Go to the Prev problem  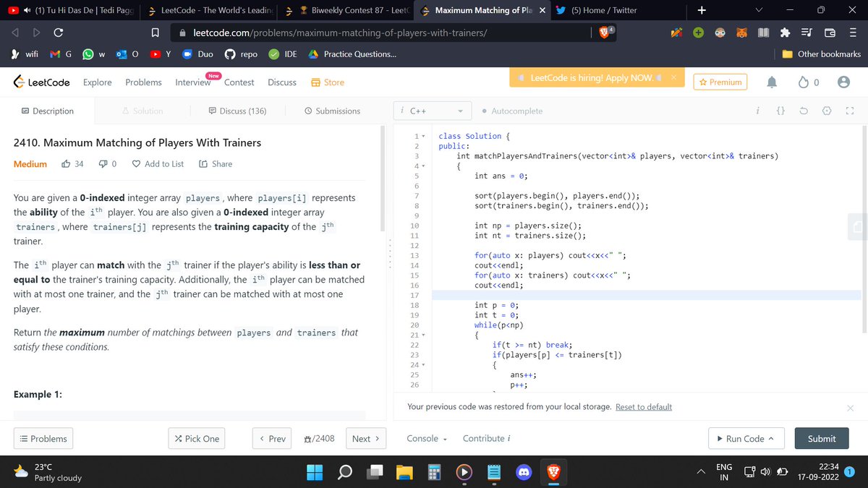click(x=272, y=439)
